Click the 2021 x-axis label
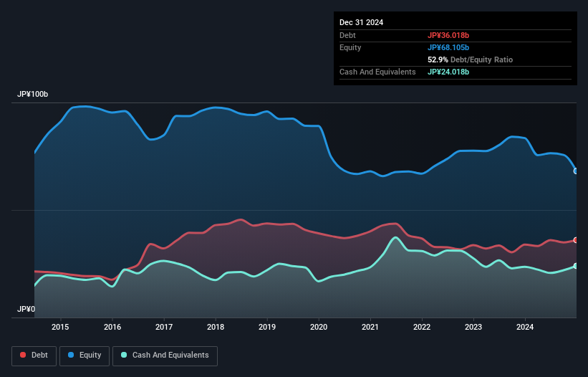 (x=370, y=327)
